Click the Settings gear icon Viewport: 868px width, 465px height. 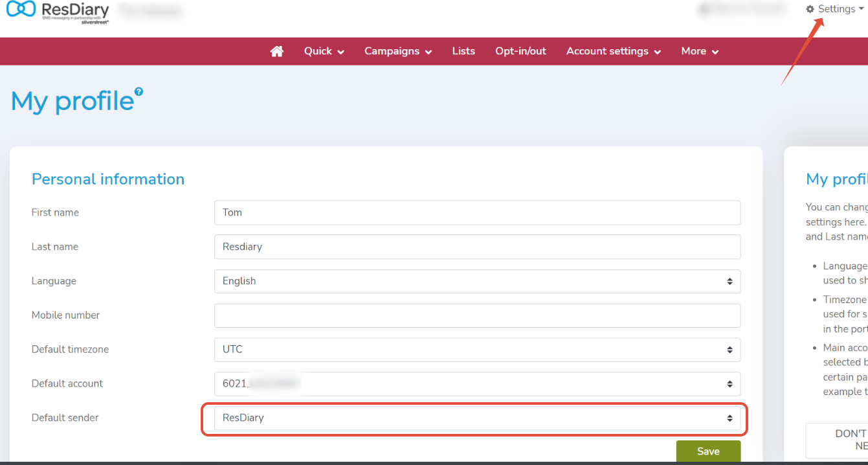810,9
